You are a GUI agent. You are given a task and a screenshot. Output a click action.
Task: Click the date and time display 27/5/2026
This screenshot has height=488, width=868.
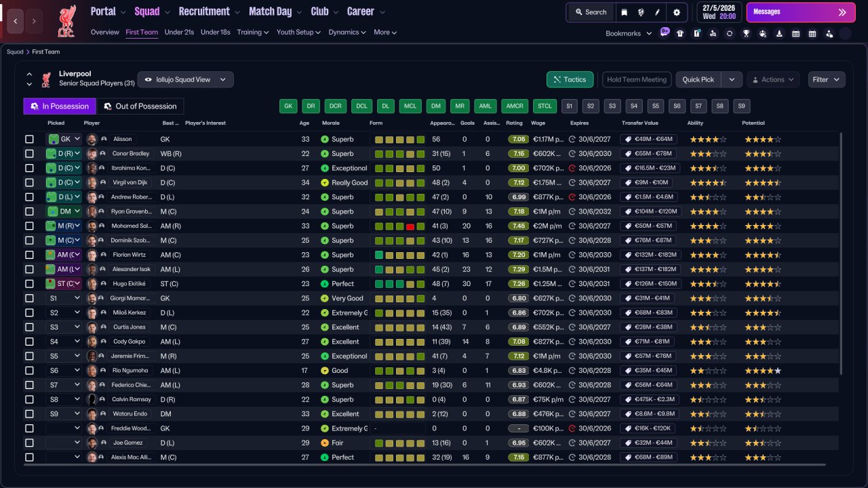(719, 12)
